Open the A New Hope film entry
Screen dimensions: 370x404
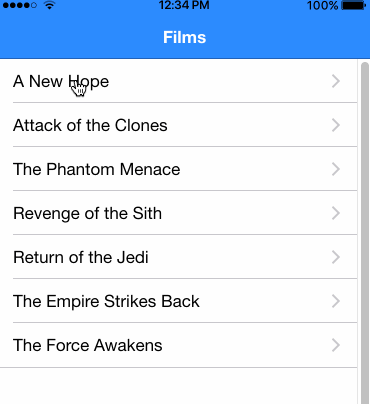point(178,81)
